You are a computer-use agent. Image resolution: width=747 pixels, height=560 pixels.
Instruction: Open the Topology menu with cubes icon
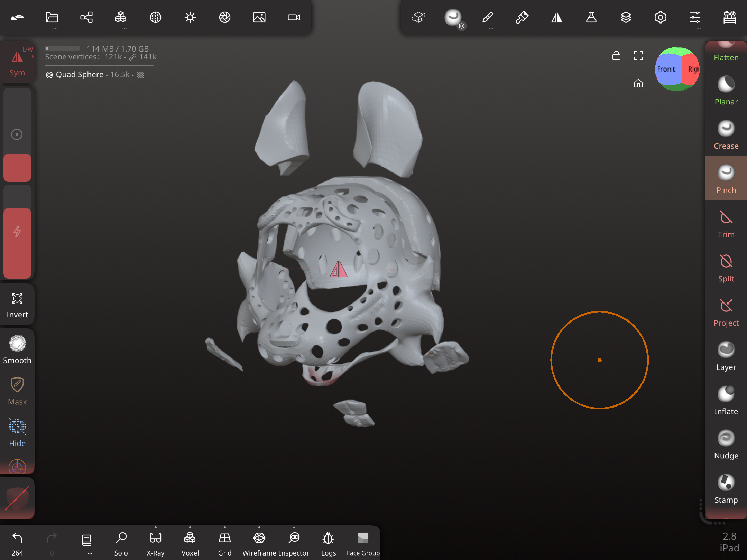[x=121, y=17]
